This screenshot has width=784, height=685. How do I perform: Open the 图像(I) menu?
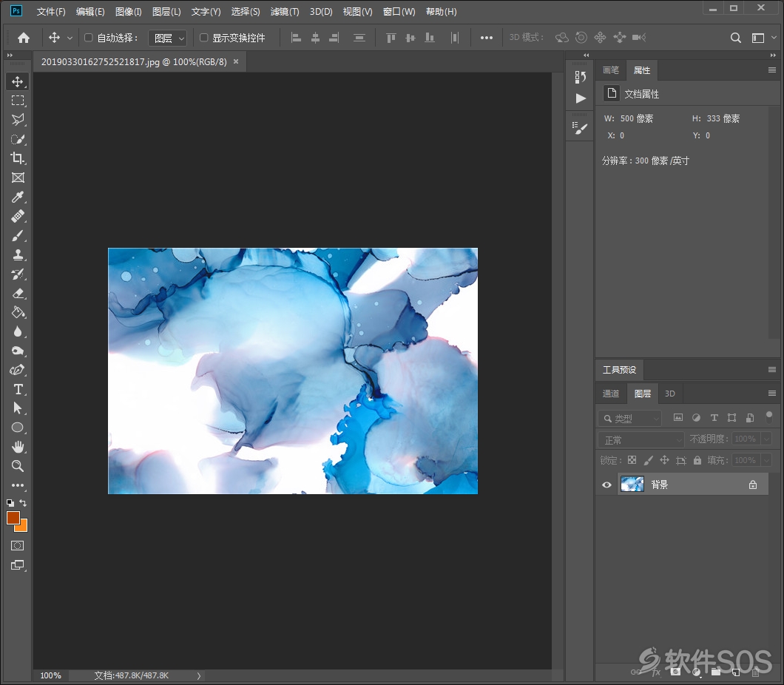(129, 12)
